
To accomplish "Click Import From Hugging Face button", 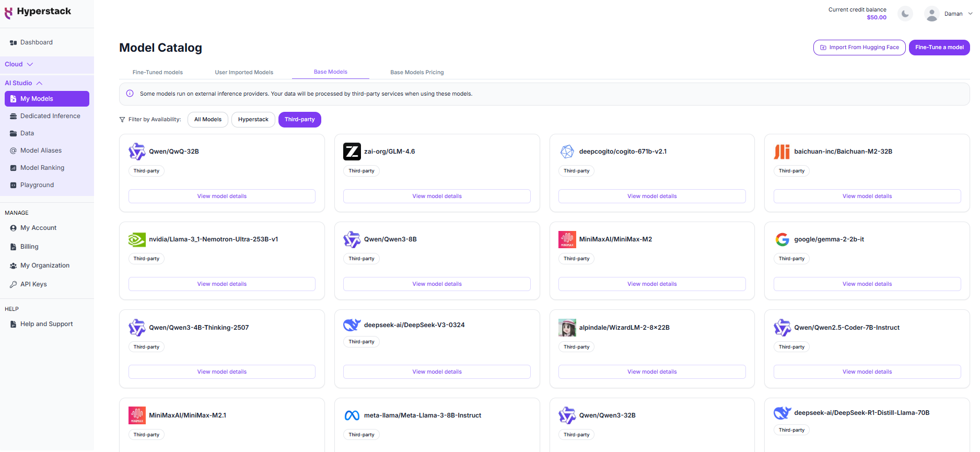I will [859, 48].
